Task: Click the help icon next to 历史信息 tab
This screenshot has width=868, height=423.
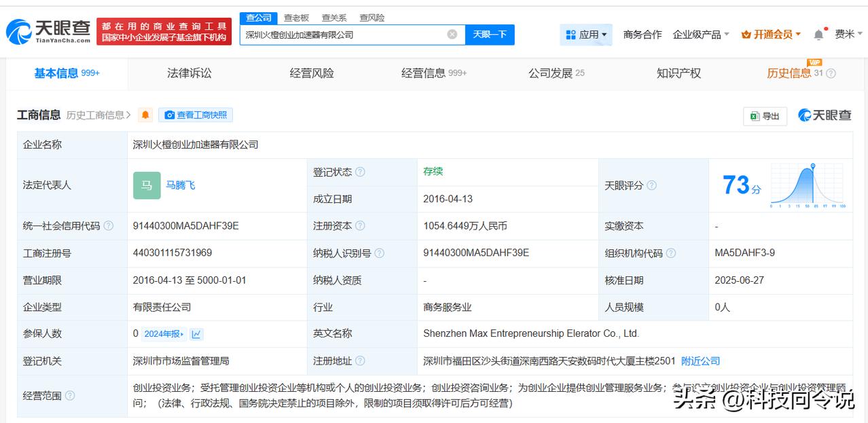Action: pos(831,73)
